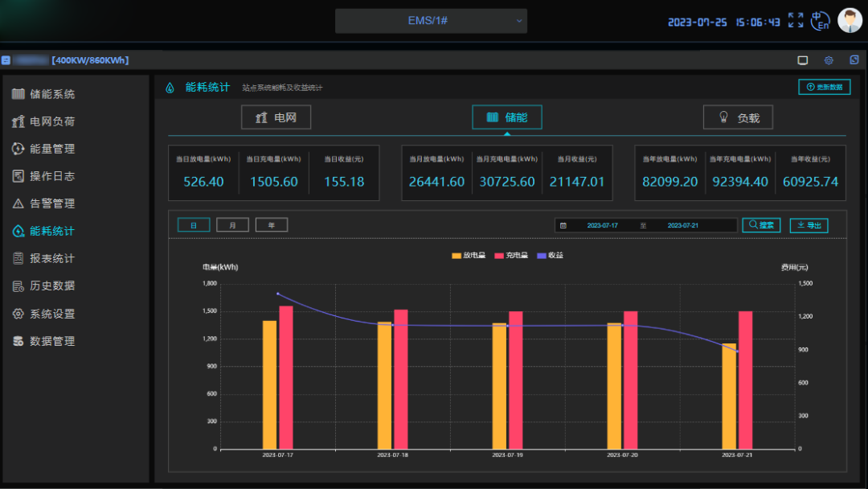The height and width of the screenshot is (489, 868).
Task: Collapse the station panel minus icon
Action: [x=6, y=60]
